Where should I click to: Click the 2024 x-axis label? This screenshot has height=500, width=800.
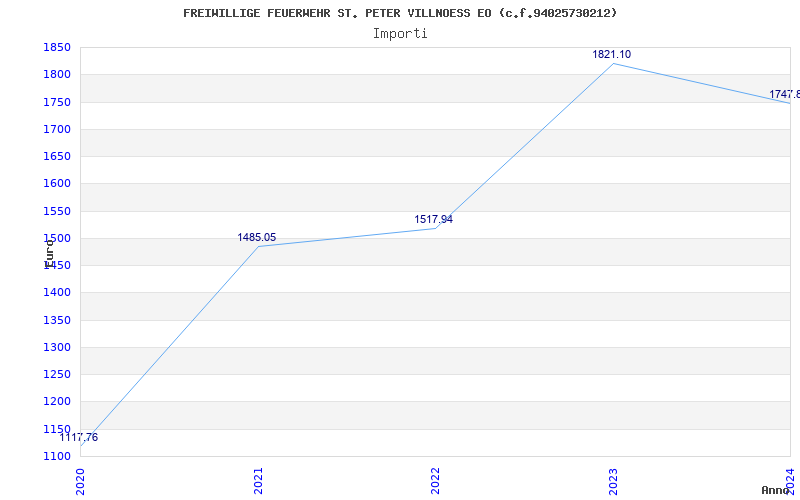pos(790,482)
